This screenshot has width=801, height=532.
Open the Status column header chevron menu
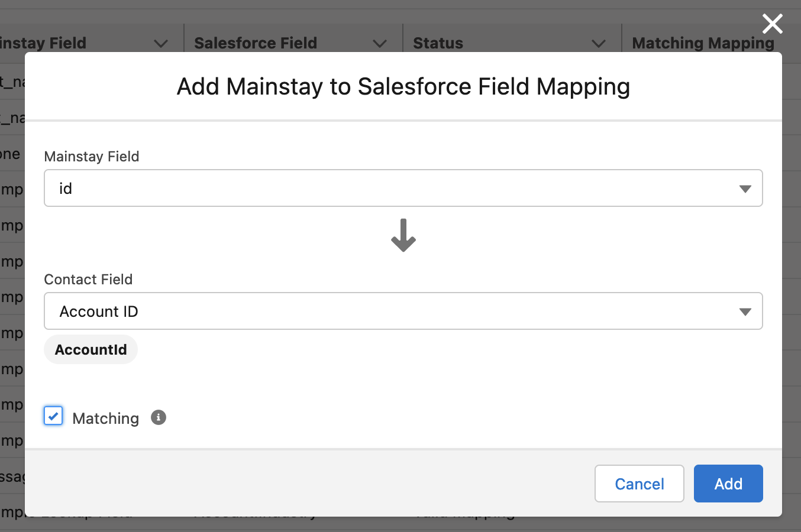(599, 43)
